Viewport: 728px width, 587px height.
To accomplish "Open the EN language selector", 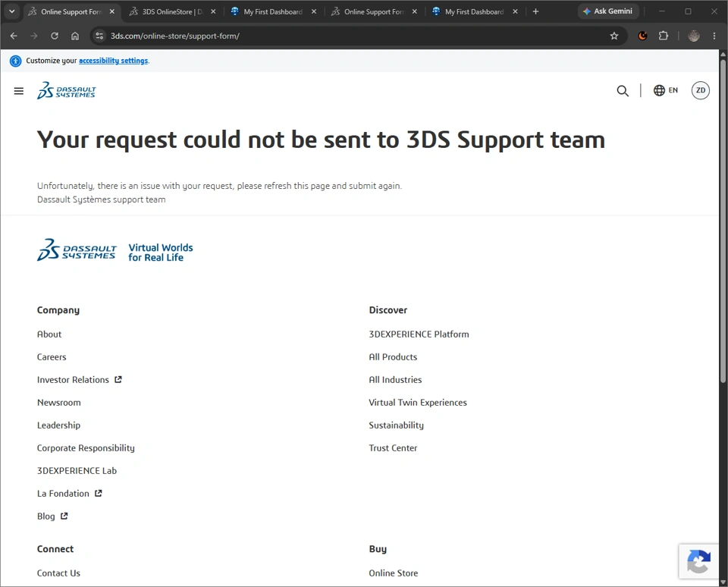I will (666, 90).
